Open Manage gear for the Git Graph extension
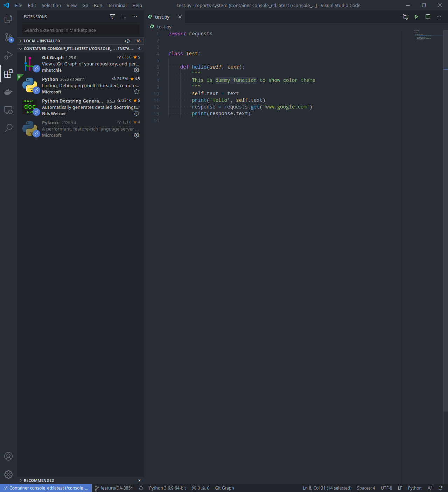Image resolution: width=448 pixels, height=492 pixels. point(136,70)
